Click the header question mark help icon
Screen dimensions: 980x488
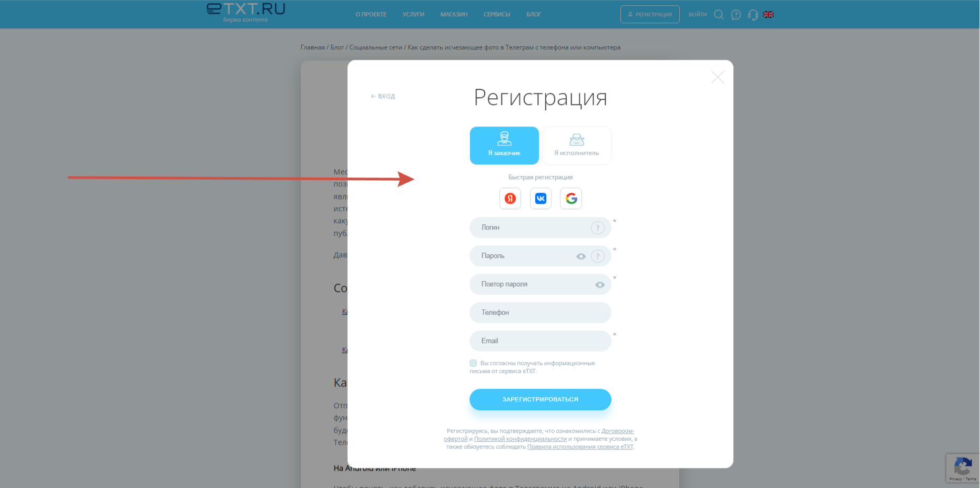[x=736, y=15]
